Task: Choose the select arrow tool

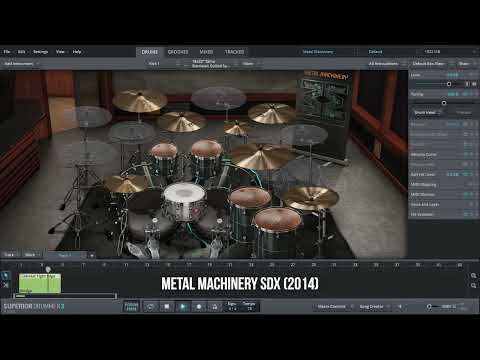Action: pyautogui.click(x=6, y=276)
